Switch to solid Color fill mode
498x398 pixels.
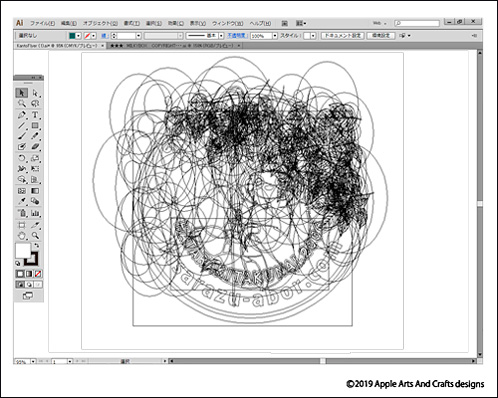coord(20,274)
